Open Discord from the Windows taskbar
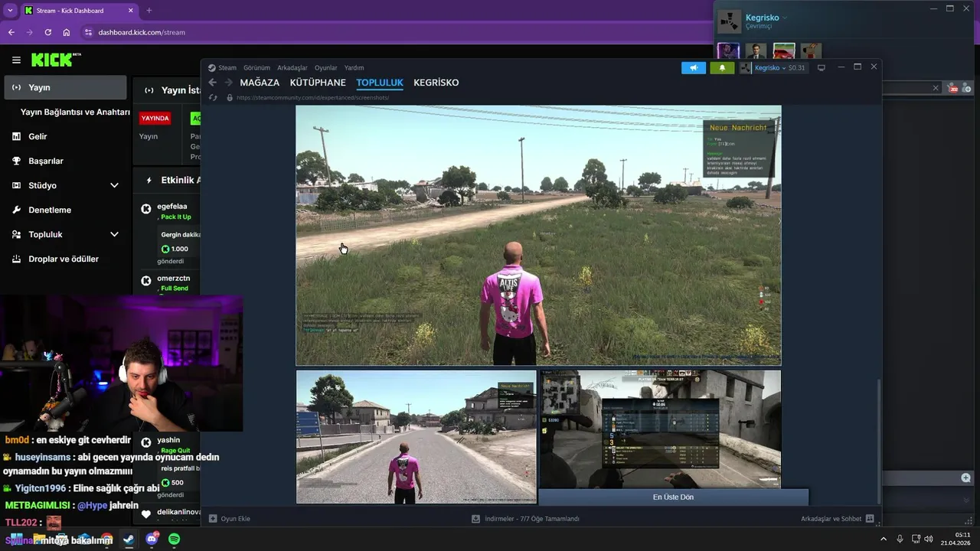The image size is (980, 551). click(152, 539)
